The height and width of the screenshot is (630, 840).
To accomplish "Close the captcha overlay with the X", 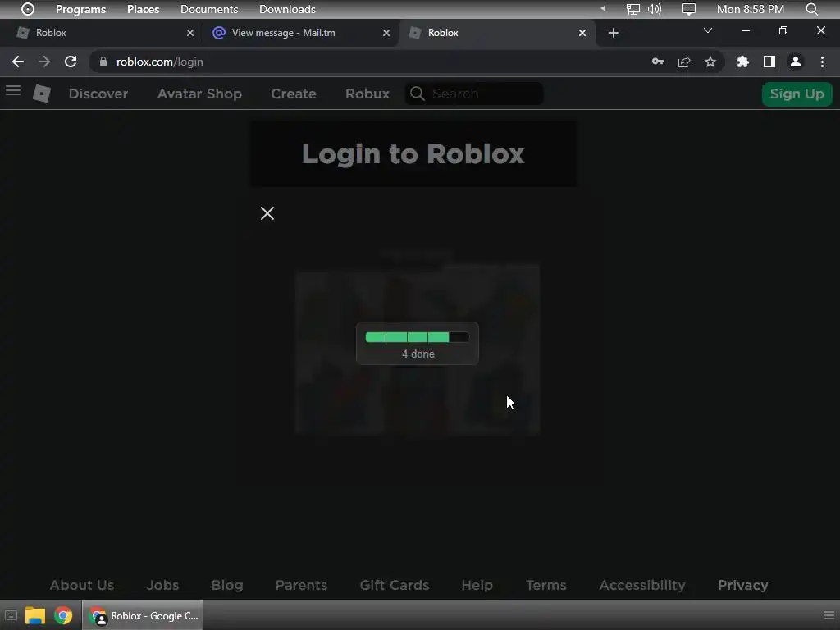I will [x=267, y=213].
